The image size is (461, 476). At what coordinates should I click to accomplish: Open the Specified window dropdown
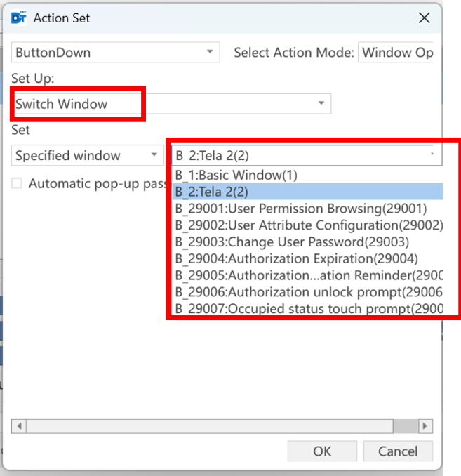[88, 155]
